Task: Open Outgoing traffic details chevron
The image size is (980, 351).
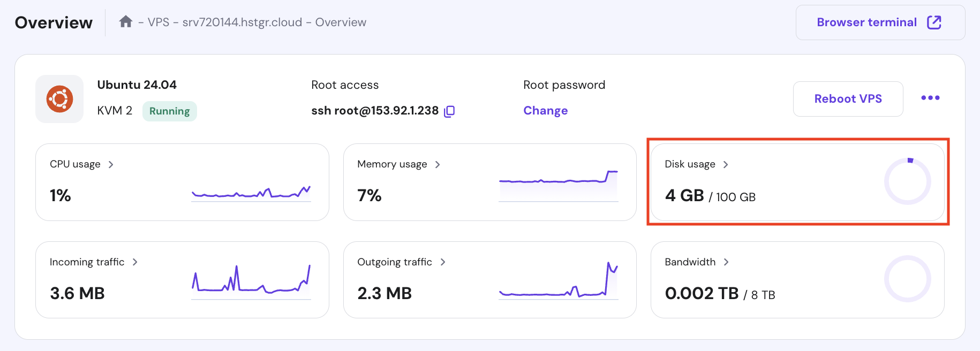Action: point(443,262)
